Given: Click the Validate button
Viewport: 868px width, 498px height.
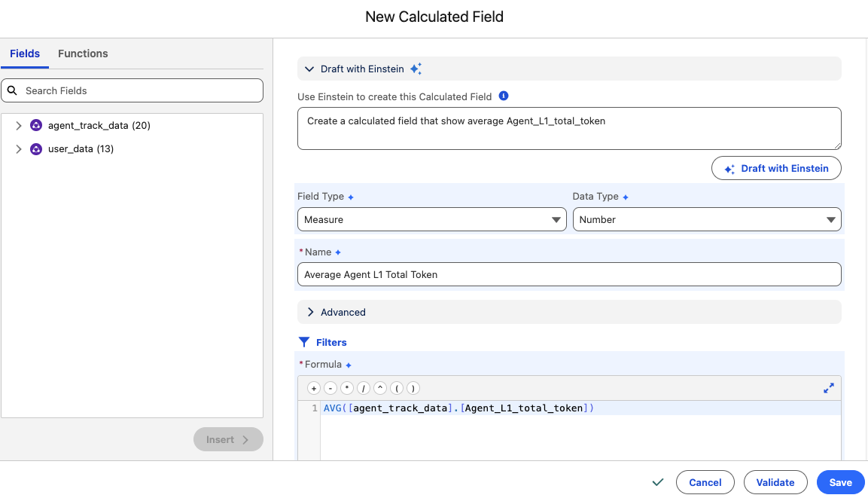Looking at the screenshot, I should (x=775, y=482).
